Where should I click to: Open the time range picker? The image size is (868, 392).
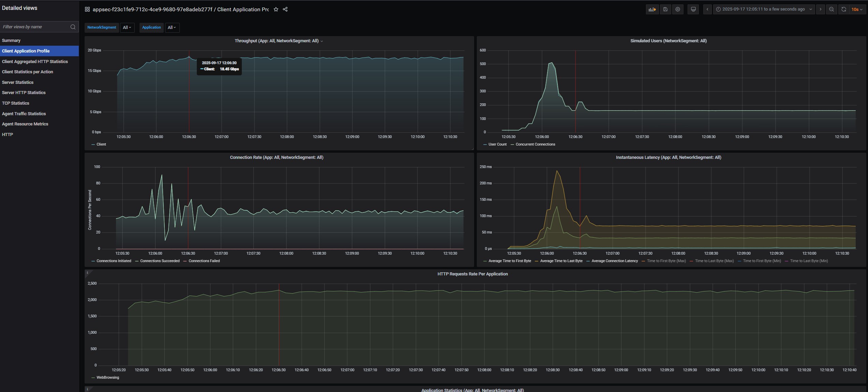[763, 10]
